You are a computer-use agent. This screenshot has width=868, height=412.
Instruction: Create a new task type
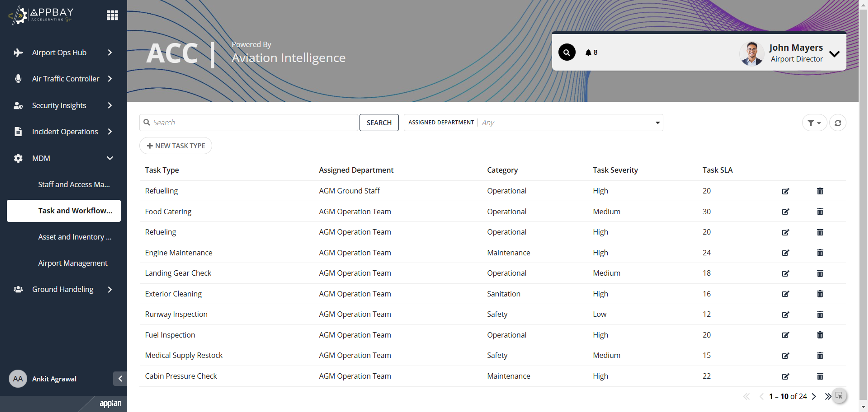176,146
